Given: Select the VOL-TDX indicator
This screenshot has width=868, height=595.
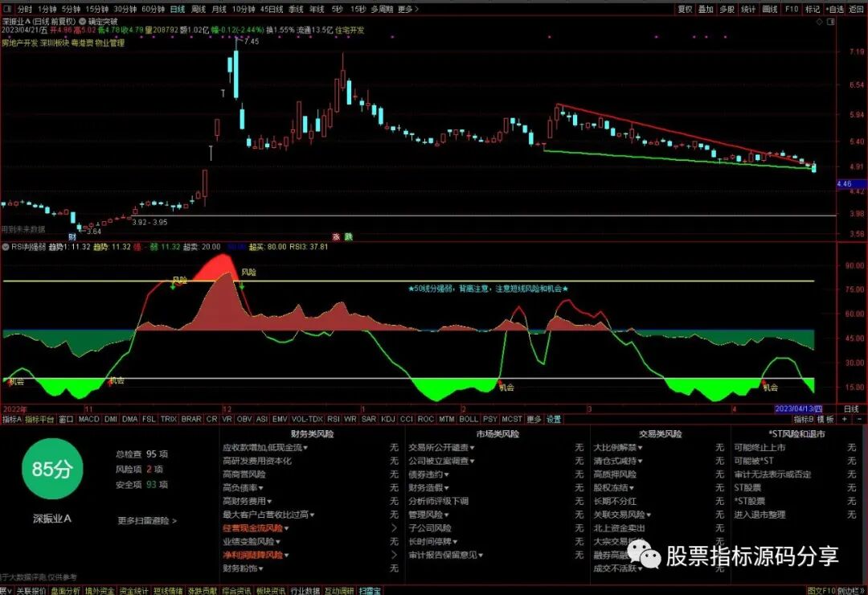Looking at the screenshot, I should 307,420.
